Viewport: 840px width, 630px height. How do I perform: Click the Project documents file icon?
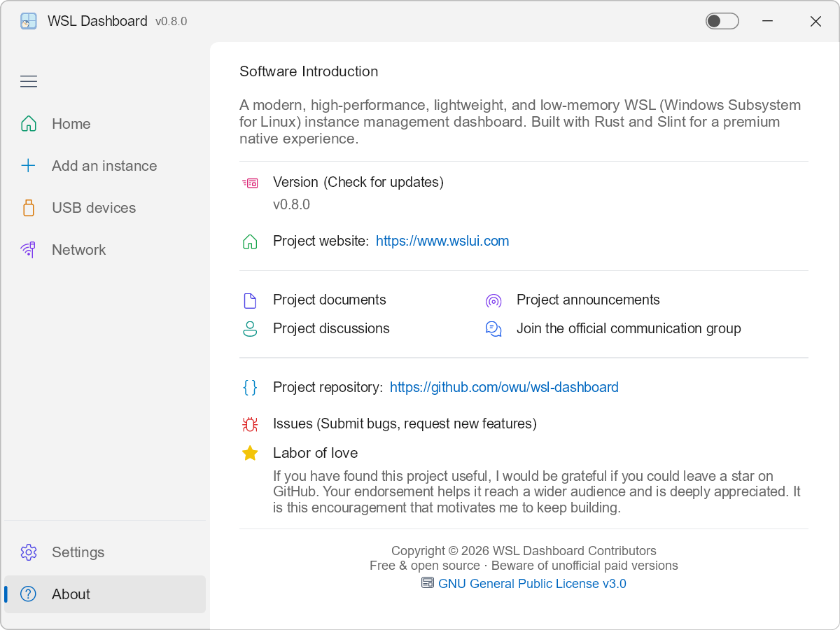point(250,300)
